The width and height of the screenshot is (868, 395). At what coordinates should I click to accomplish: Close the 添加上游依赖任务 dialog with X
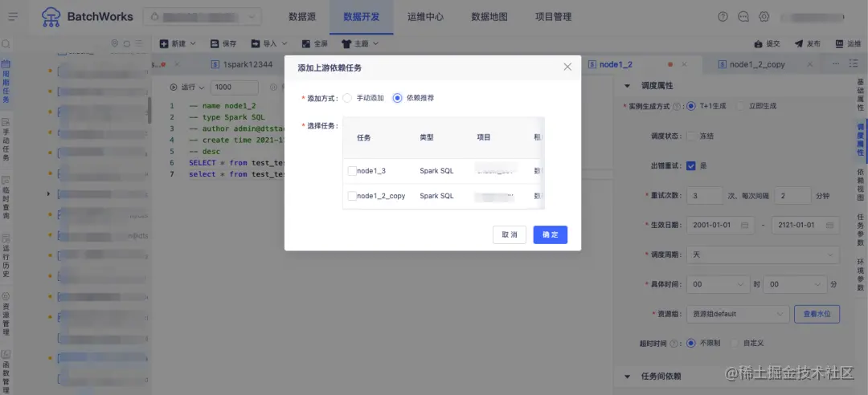pyautogui.click(x=567, y=67)
